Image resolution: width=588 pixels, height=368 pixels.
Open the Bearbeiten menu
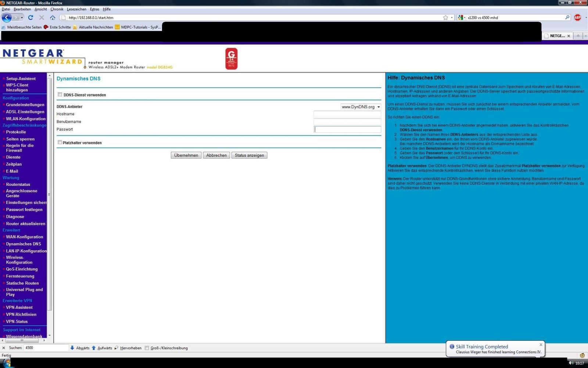pos(22,9)
